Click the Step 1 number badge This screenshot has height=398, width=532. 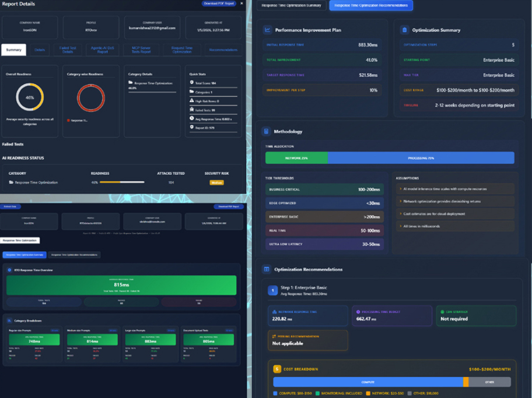[272, 290]
